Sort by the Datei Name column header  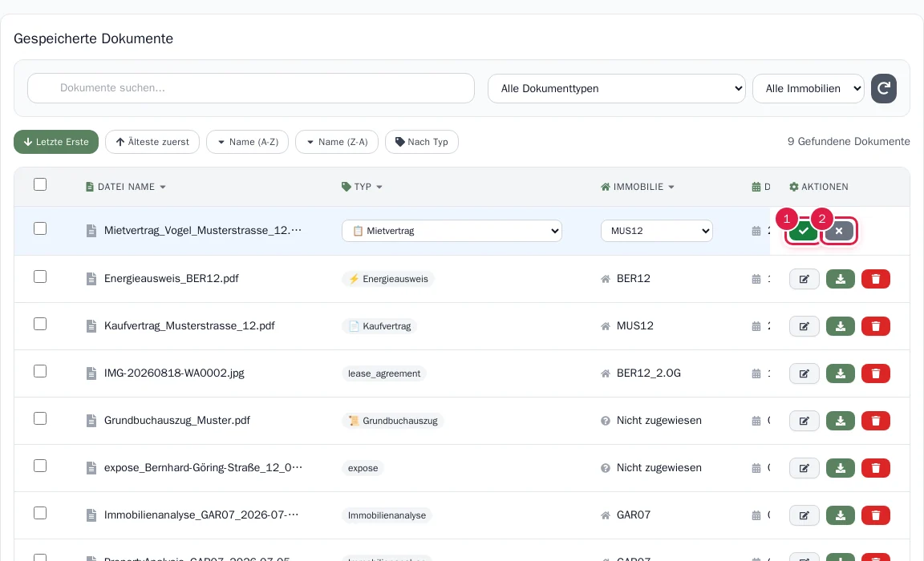[x=125, y=187]
